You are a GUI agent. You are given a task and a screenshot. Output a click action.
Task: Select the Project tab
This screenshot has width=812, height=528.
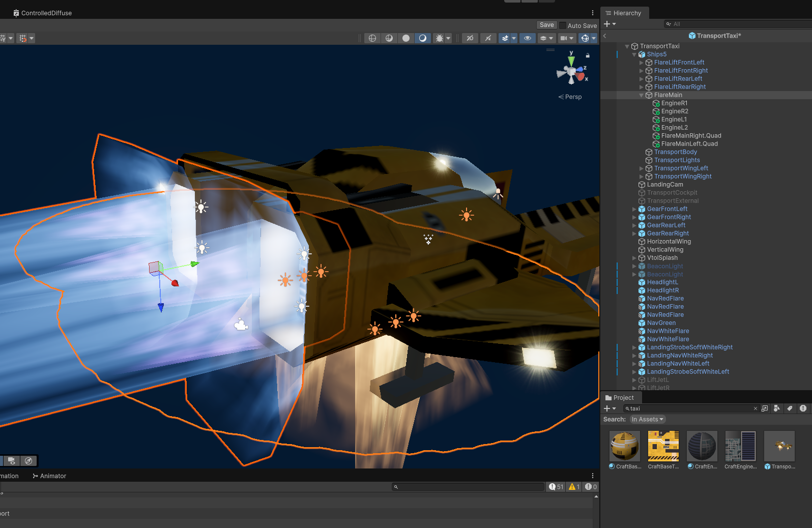620,398
